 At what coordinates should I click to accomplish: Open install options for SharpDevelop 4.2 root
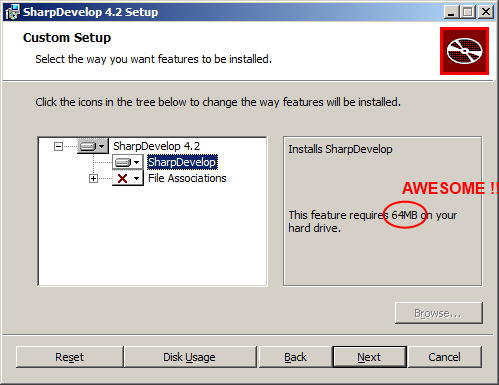[x=93, y=146]
